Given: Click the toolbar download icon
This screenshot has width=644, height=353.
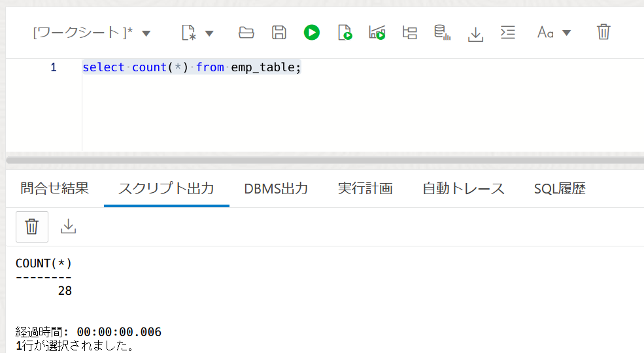Looking at the screenshot, I should [x=475, y=33].
